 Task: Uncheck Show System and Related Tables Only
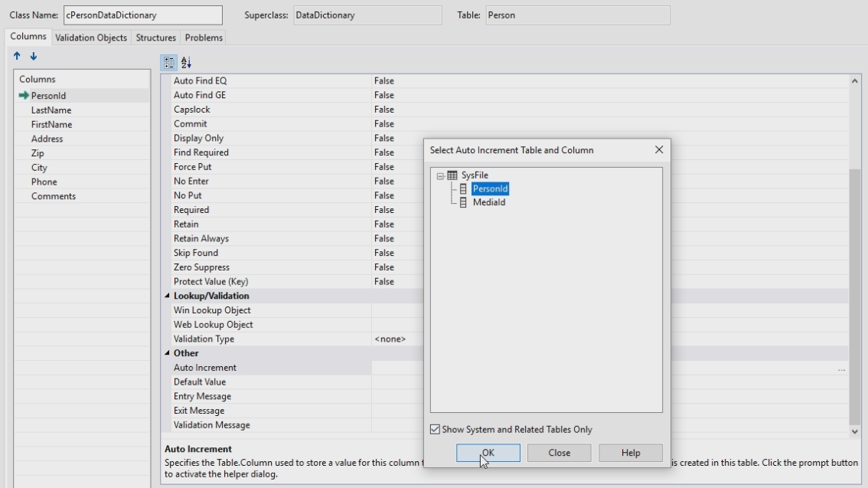coord(436,430)
